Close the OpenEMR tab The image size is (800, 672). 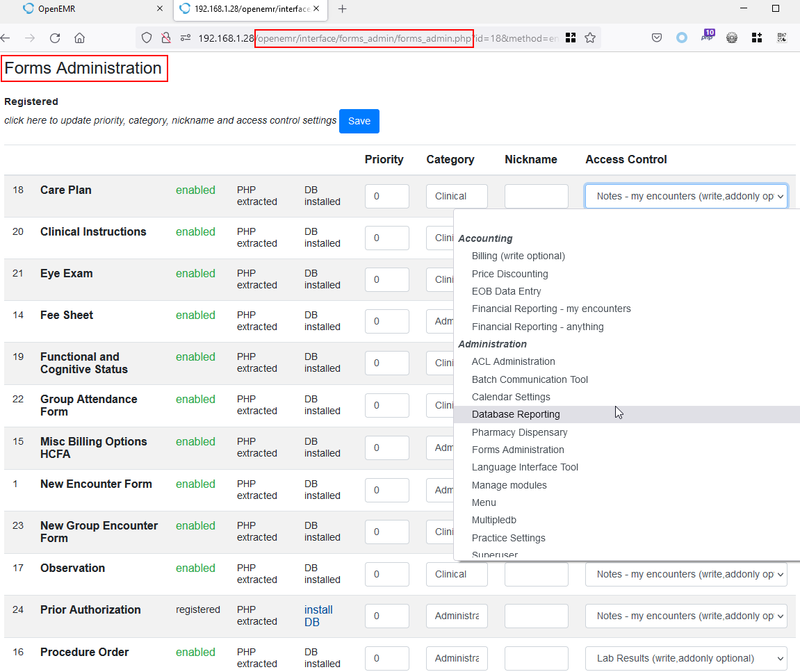(x=160, y=8)
